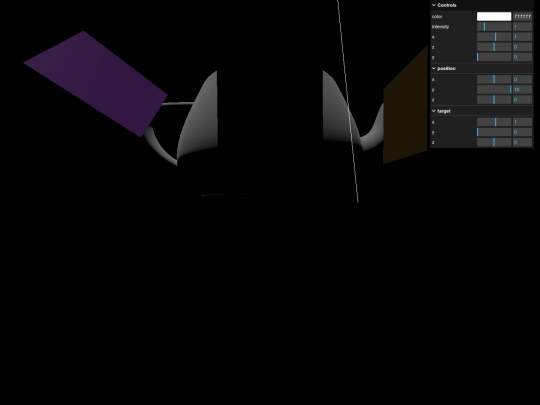
Task: Click the Controls y value field
Action: coord(522,57)
